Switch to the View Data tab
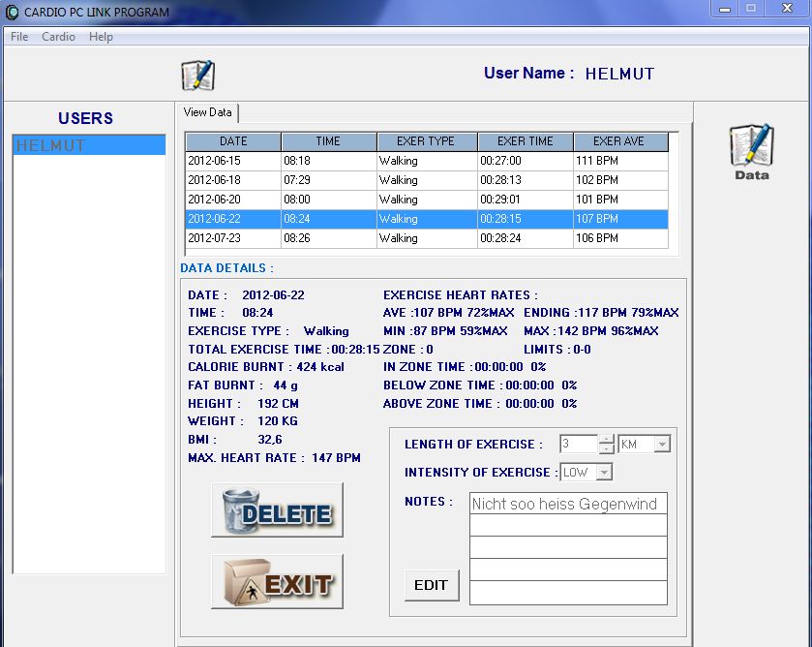This screenshot has width=812, height=647. [208, 113]
